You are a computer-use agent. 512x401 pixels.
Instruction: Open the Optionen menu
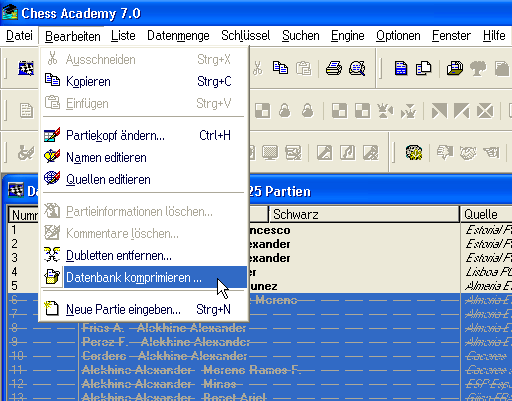[x=398, y=36]
